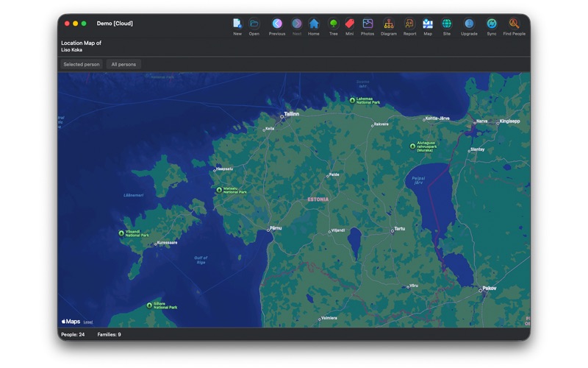This screenshot has height=368, width=588.
Task: Open a file with the Open icon
Action: 254,24
